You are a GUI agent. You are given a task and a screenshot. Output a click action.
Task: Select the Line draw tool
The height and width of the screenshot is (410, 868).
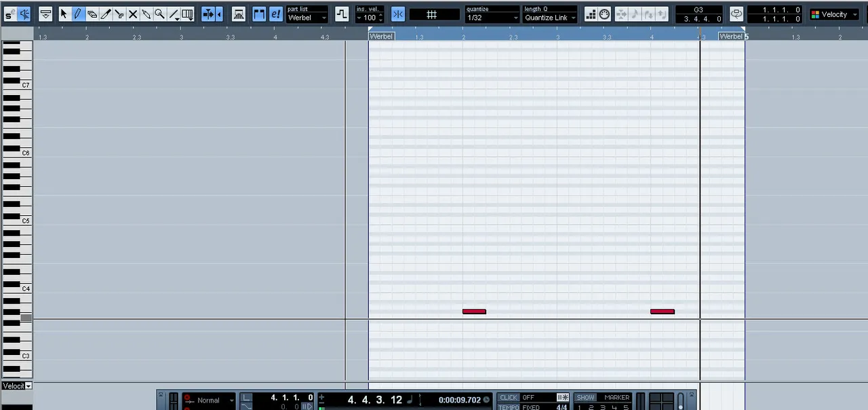(x=174, y=14)
